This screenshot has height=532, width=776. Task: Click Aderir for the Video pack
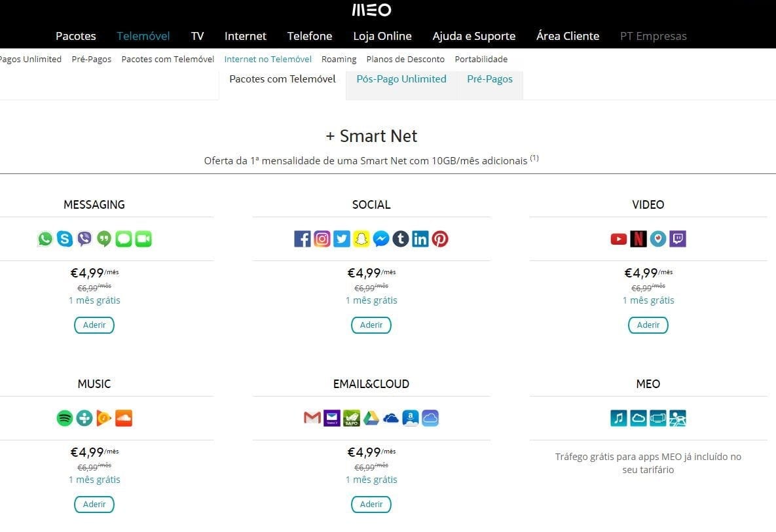coord(648,325)
